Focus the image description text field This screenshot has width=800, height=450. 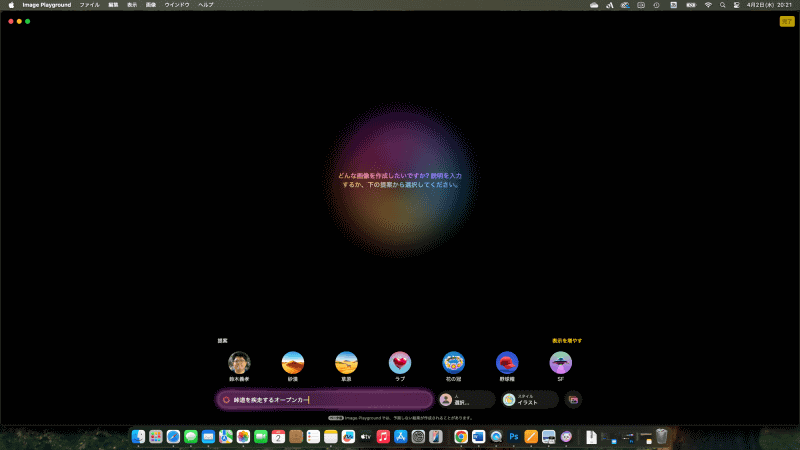coord(325,400)
